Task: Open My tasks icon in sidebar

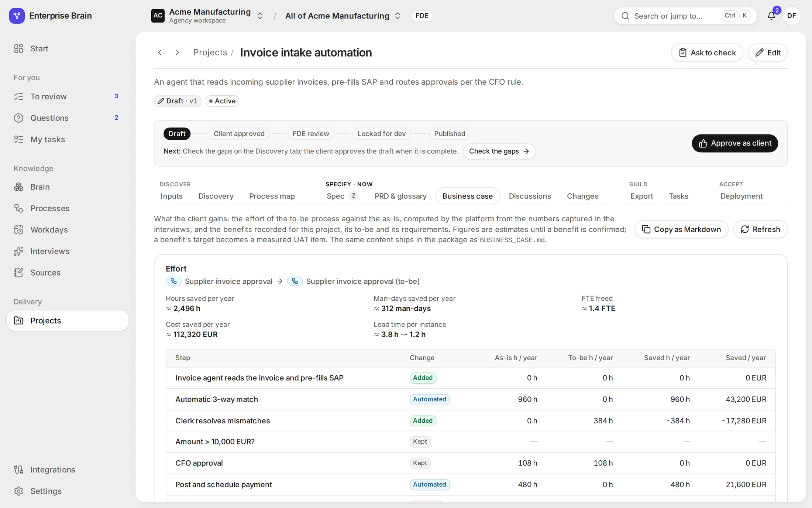Action: point(18,139)
